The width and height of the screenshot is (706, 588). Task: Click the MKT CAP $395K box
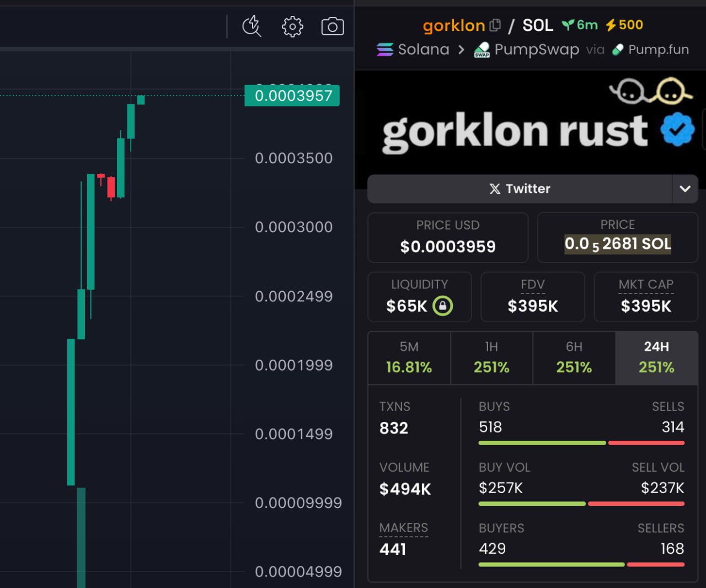coord(646,297)
